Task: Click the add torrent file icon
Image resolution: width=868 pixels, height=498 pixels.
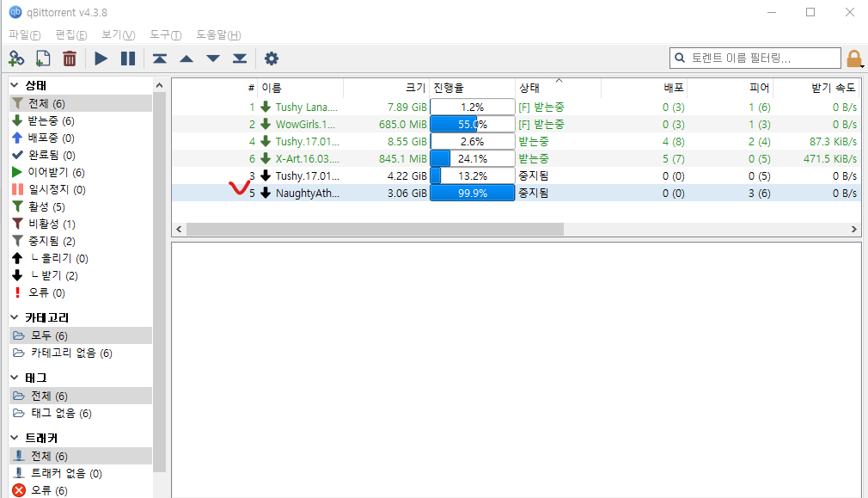Action: tap(43, 58)
